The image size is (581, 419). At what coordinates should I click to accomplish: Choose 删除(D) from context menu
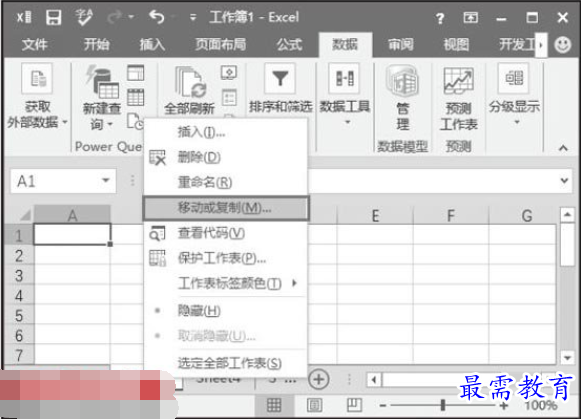[x=225, y=157]
